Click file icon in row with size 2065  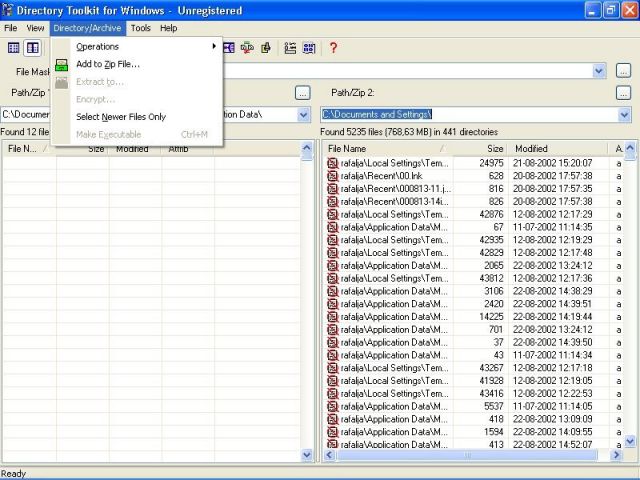[333, 266]
